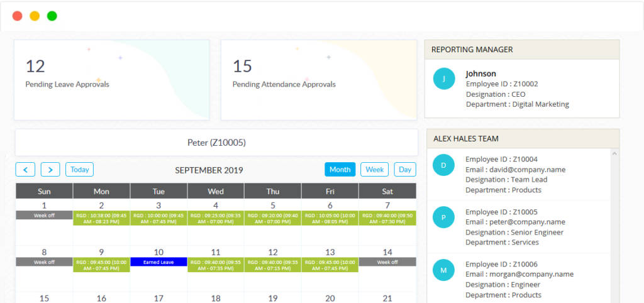The height and width of the screenshot is (303, 644).
Task: Open the Pending Leave Approvals card
Action: point(112,79)
